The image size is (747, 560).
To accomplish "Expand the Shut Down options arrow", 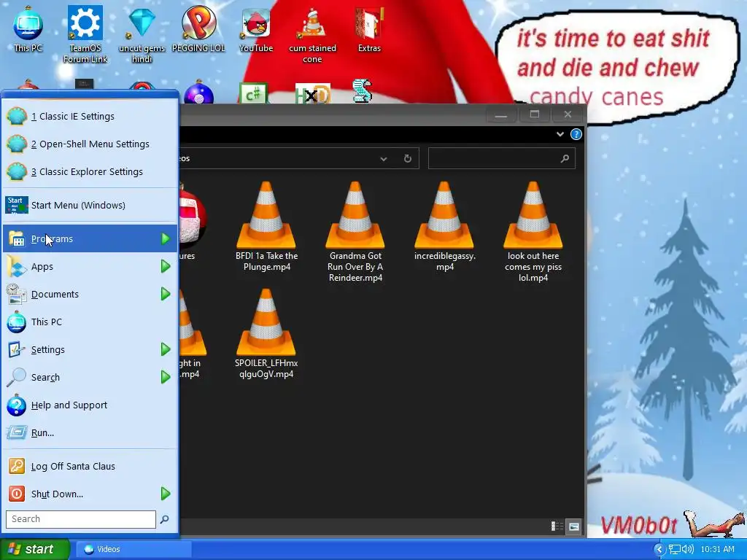I will 166,494.
